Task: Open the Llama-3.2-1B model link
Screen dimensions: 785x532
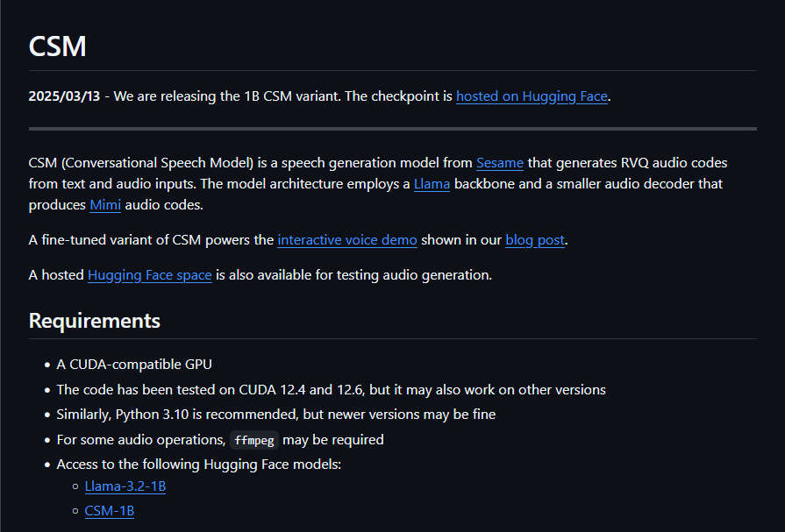Action: coord(125,486)
